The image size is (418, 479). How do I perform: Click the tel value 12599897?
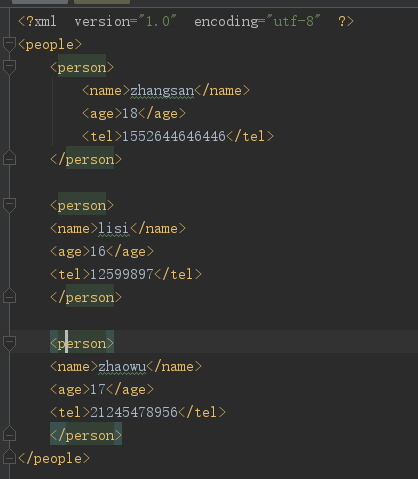[122, 274]
